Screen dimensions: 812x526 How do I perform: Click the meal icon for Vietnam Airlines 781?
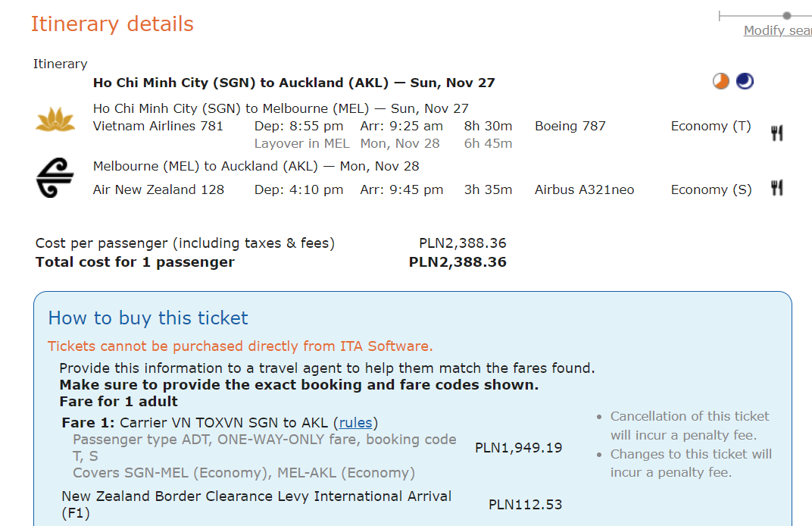[x=777, y=133]
